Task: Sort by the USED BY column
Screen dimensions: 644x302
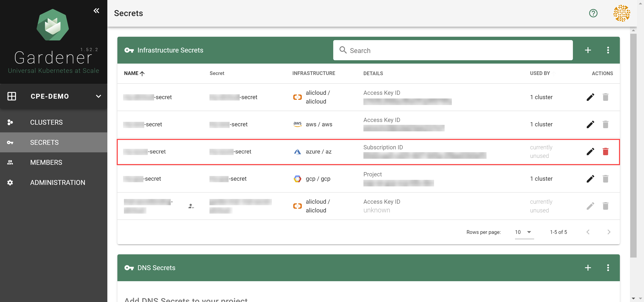Action: (x=540, y=73)
